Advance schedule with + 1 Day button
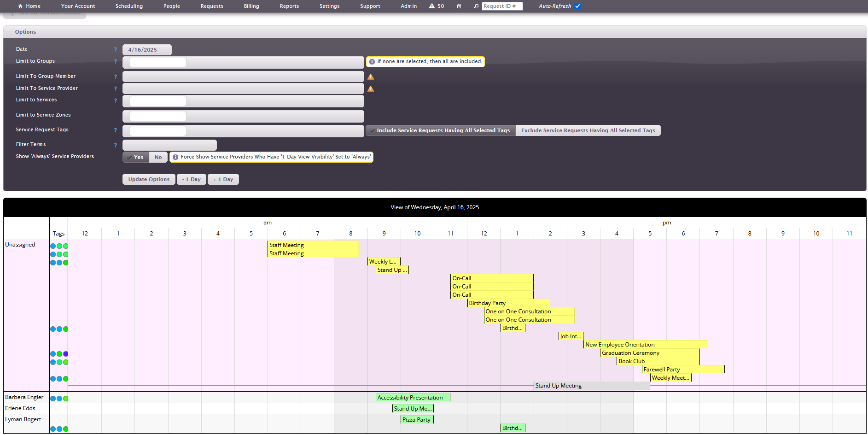Screen dimensions: 868x435 (223, 179)
